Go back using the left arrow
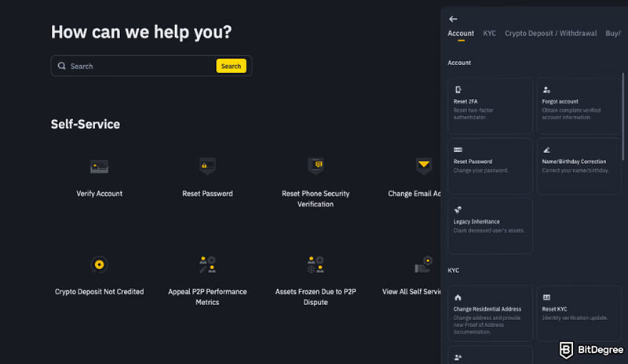 pos(453,19)
